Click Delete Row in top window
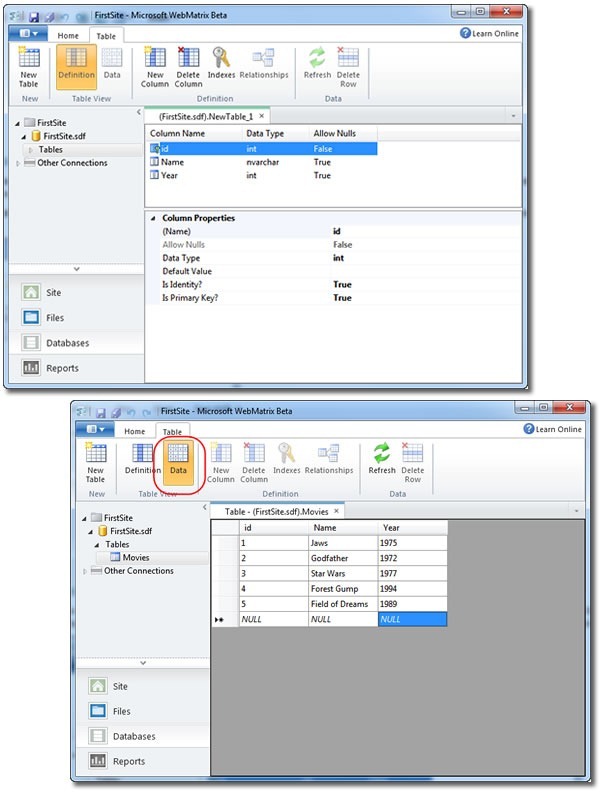The width and height of the screenshot is (600, 792). pos(348,67)
